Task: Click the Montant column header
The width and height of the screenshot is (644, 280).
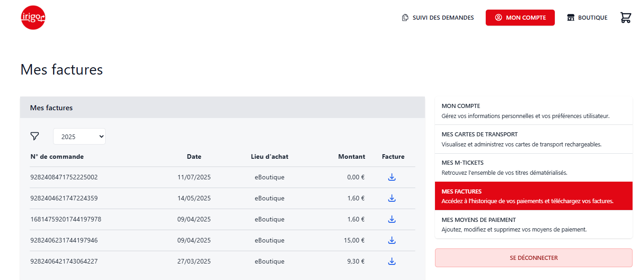Action: (351, 156)
